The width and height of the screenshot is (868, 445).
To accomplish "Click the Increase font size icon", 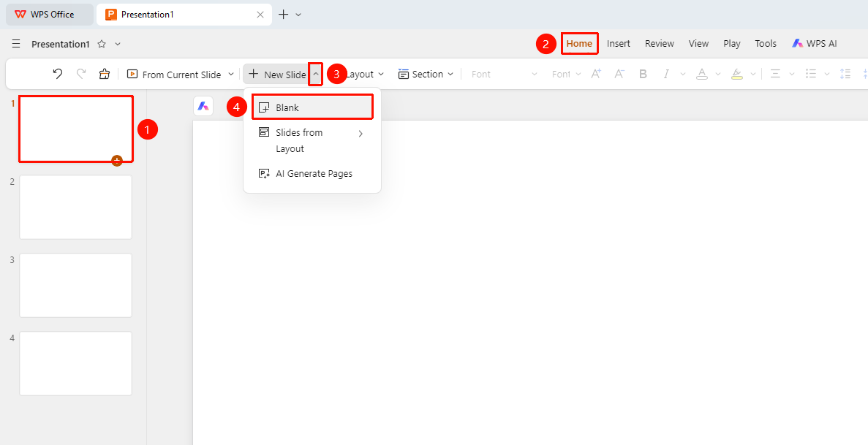I will [596, 75].
